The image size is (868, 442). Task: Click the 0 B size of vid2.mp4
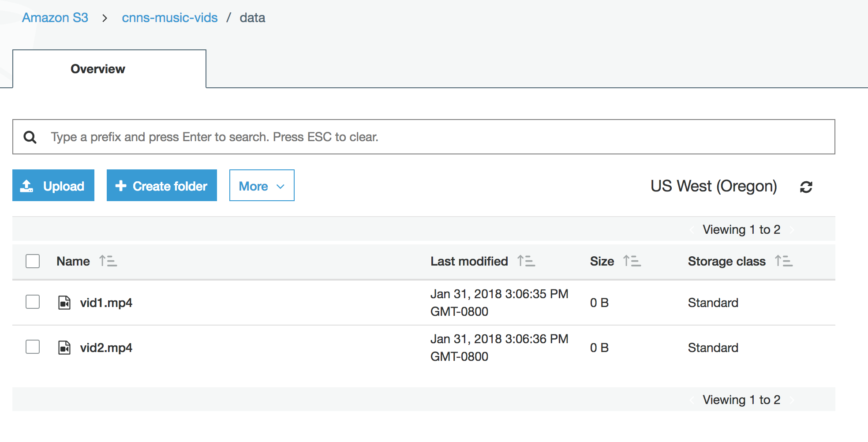pos(599,348)
